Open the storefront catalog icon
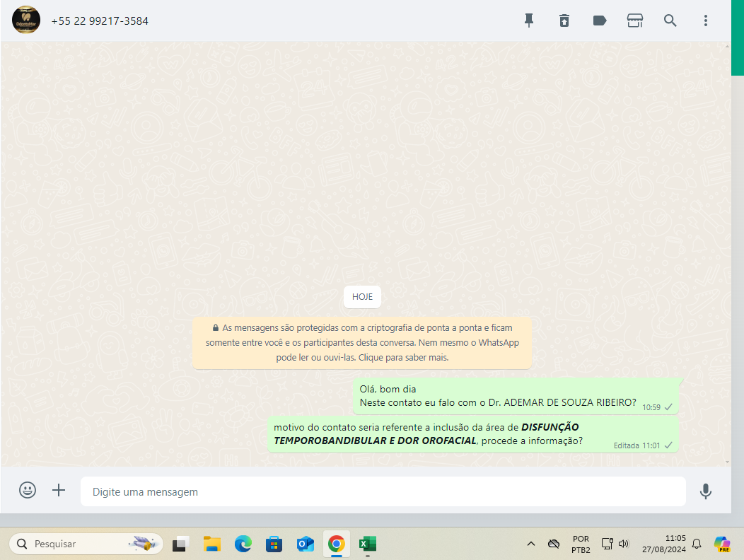This screenshot has width=744, height=560. (x=635, y=21)
